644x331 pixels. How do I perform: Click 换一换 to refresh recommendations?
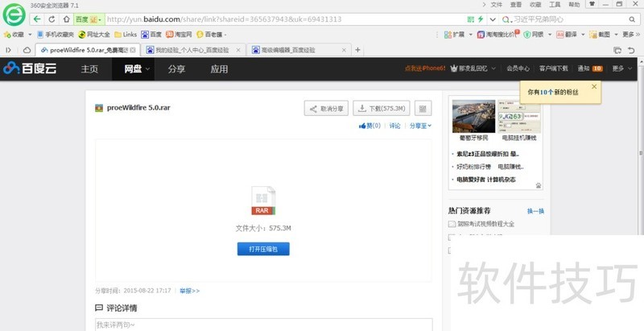click(535, 211)
